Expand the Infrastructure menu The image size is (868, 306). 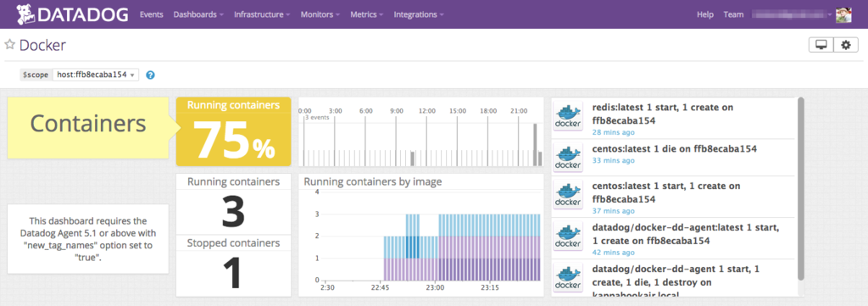pos(262,15)
